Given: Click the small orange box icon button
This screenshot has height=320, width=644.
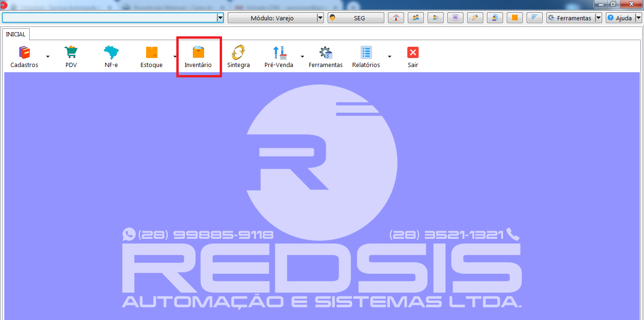Looking at the screenshot, I should point(515,18).
